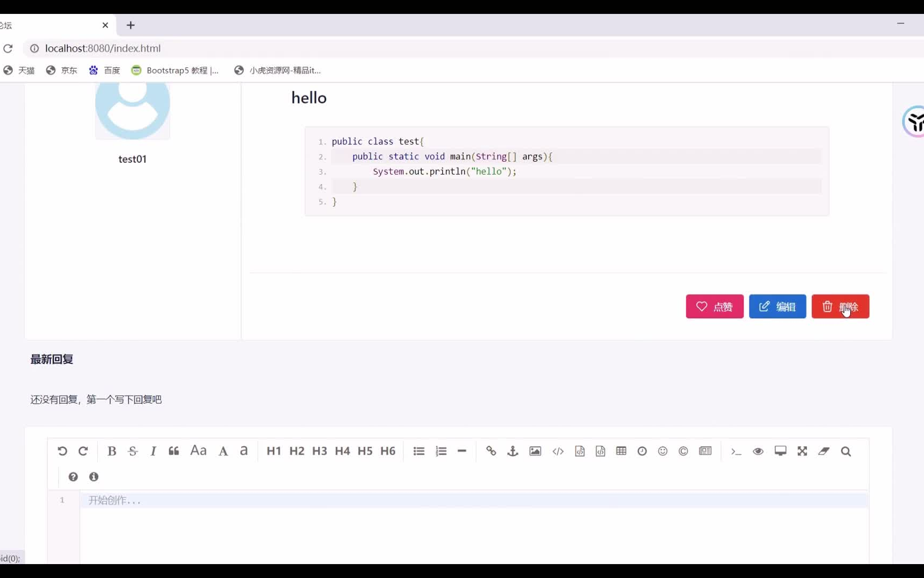Toggle bold formatting in the editor
This screenshot has width=924, height=578.
point(112,451)
